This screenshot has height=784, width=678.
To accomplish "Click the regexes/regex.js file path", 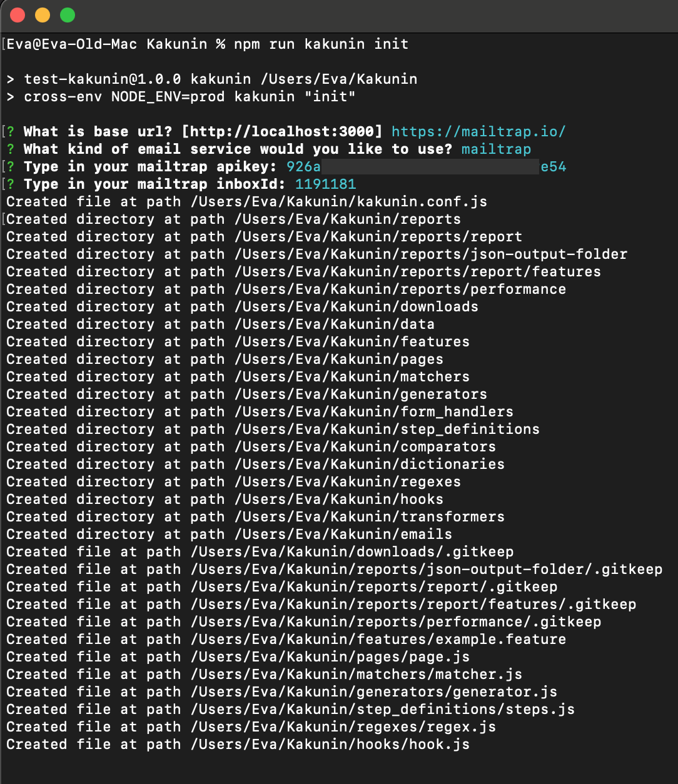I will (343, 727).
